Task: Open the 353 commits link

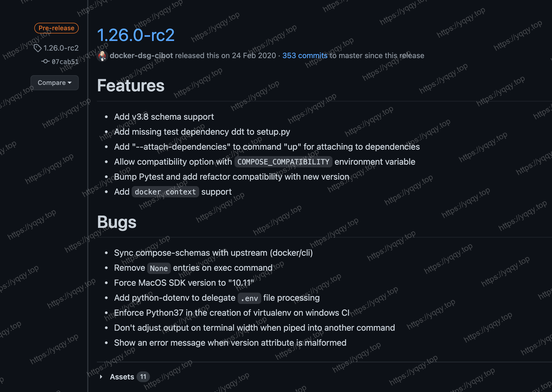Action: click(305, 55)
